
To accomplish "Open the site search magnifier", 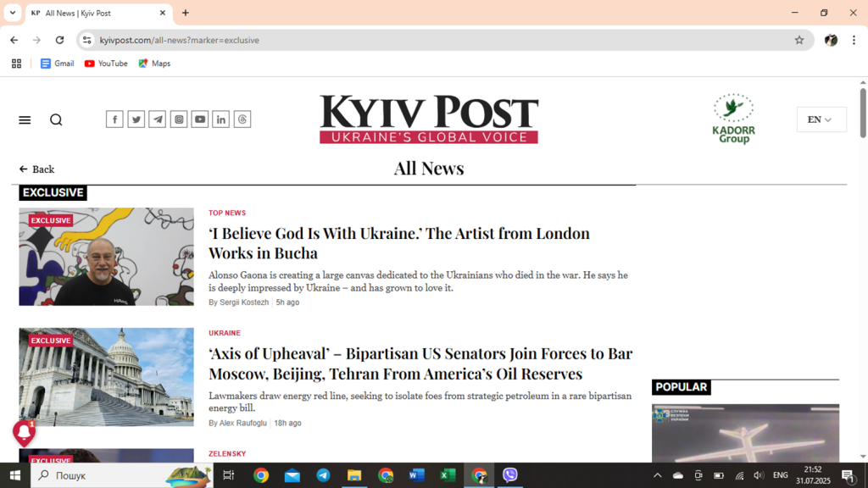I will [56, 120].
